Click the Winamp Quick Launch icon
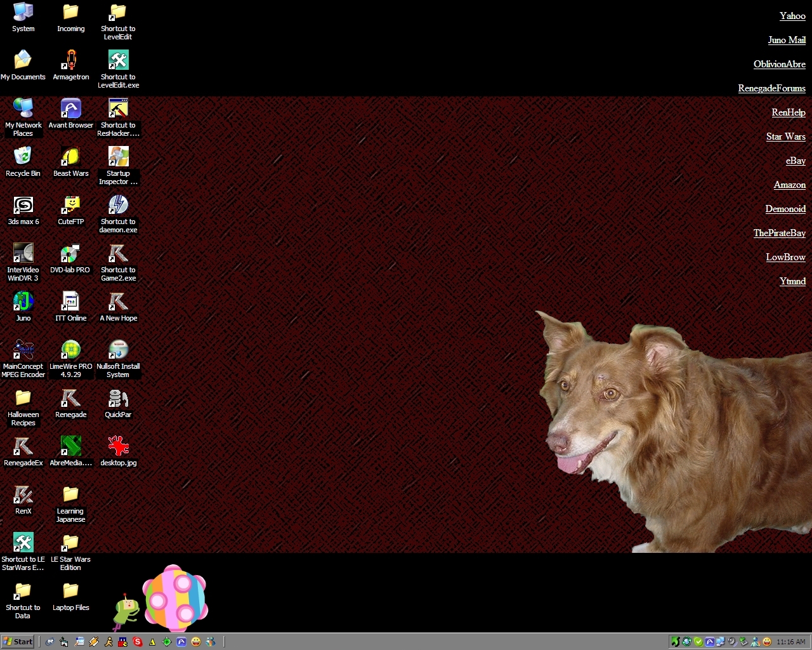 coord(94,642)
